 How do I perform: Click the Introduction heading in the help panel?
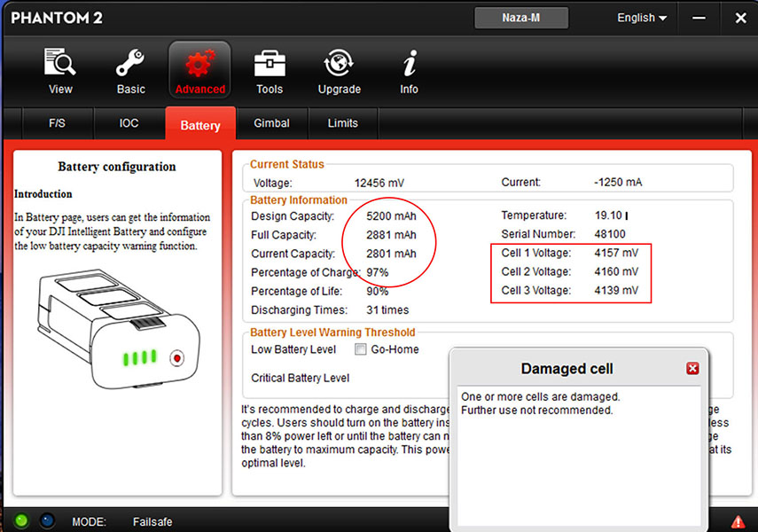pos(43,194)
